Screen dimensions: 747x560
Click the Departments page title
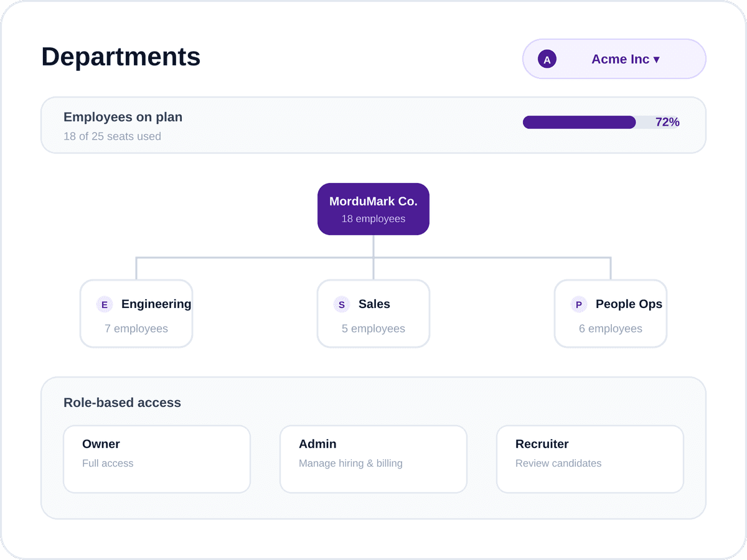[x=121, y=57]
